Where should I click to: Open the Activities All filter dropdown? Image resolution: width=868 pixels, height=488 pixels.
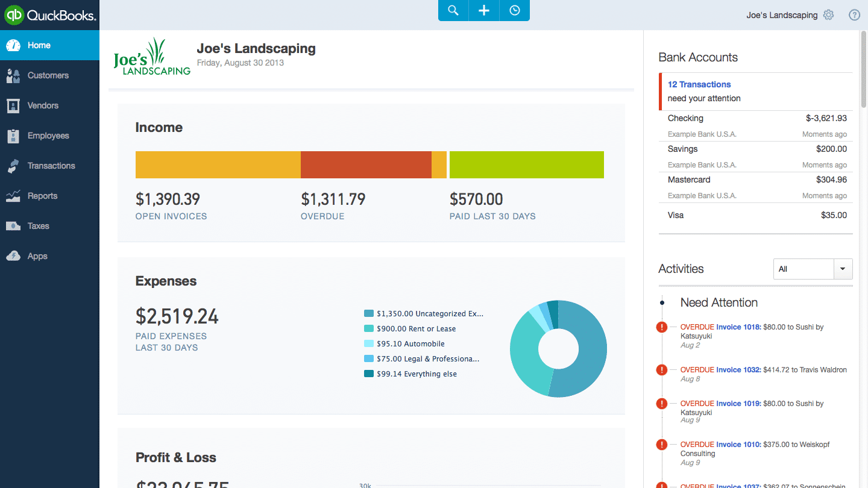pos(813,269)
